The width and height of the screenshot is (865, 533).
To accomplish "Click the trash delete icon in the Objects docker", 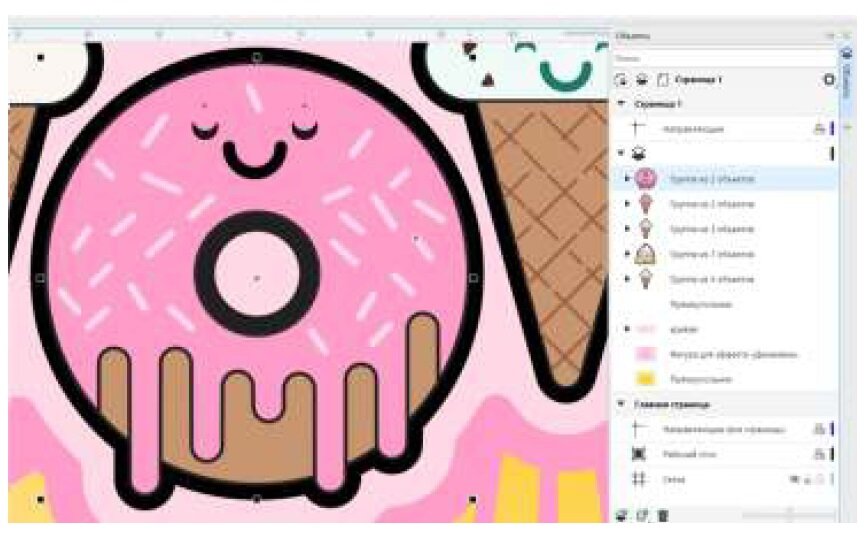I will (x=663, y=515).
